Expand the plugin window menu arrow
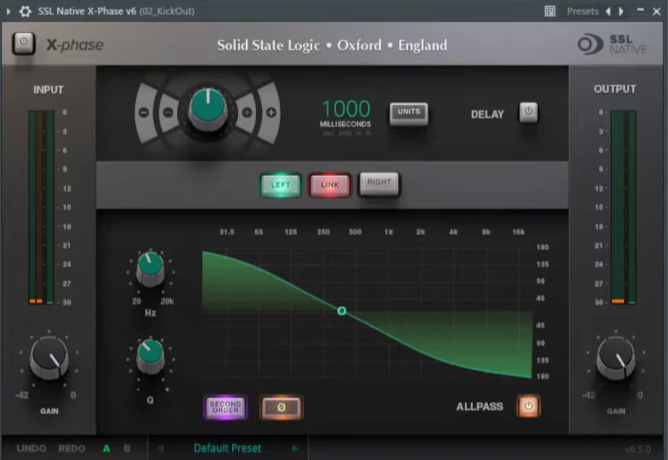This screenshot has width=668, height=460. 8,11
